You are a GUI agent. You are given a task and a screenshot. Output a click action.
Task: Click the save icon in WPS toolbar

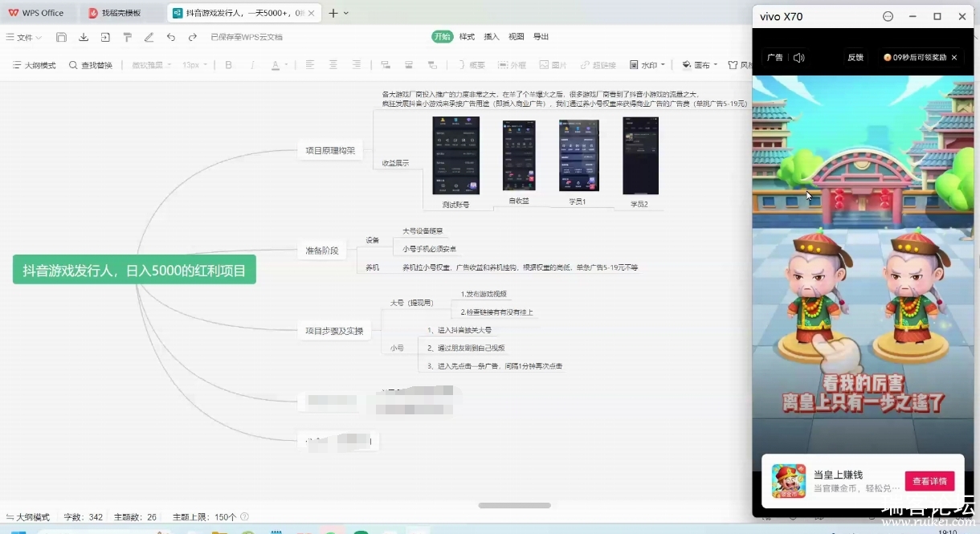[62, 37]
